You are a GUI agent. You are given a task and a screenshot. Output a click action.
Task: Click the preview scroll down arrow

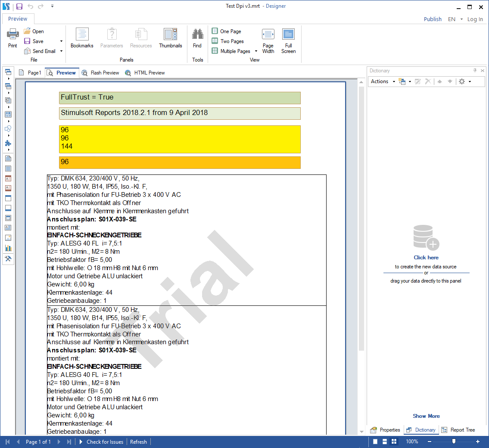361,432
